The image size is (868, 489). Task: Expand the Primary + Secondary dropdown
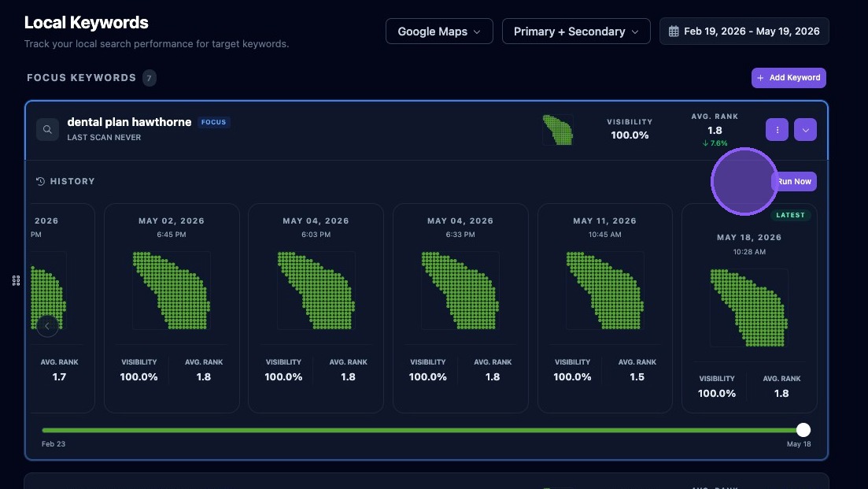576,31
